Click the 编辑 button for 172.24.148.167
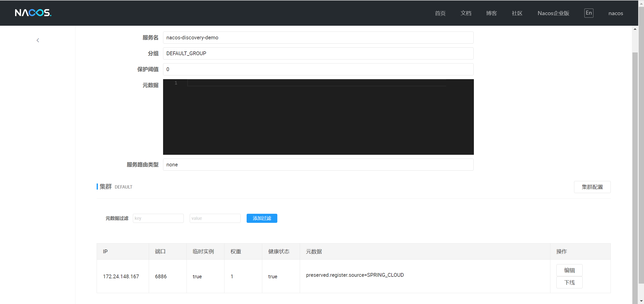The height and width of the screenshot is (304, 644). click(x=569, y=270)
